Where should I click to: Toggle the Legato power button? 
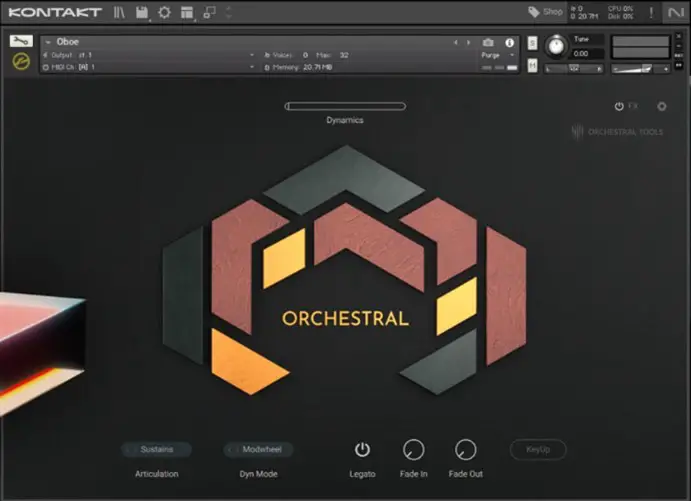(362, 450)
